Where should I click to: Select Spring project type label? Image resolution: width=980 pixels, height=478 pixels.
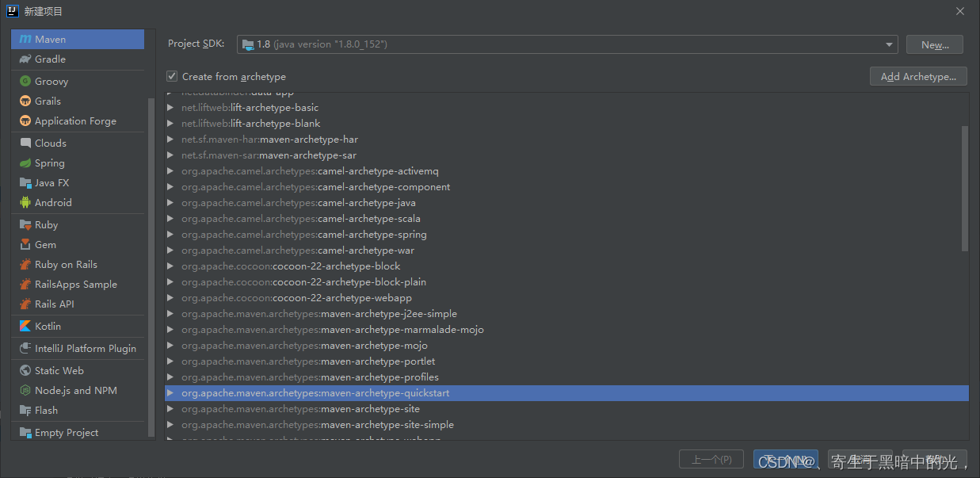50,163
